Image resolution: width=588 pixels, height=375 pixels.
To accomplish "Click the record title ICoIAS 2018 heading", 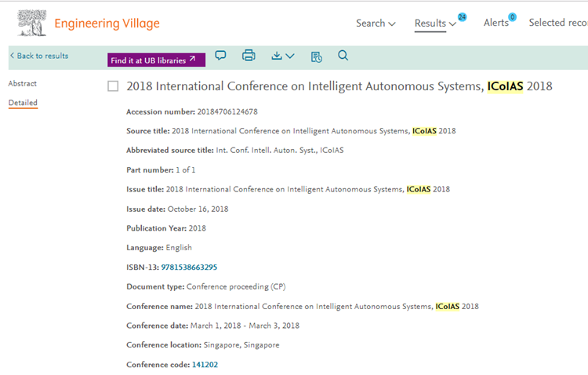I will (339, 86).
